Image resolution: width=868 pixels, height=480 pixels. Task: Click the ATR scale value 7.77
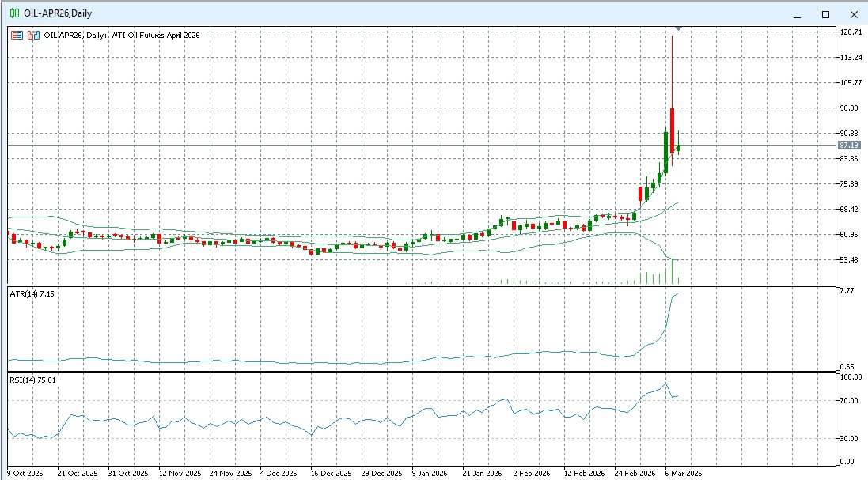coord(847,291)
